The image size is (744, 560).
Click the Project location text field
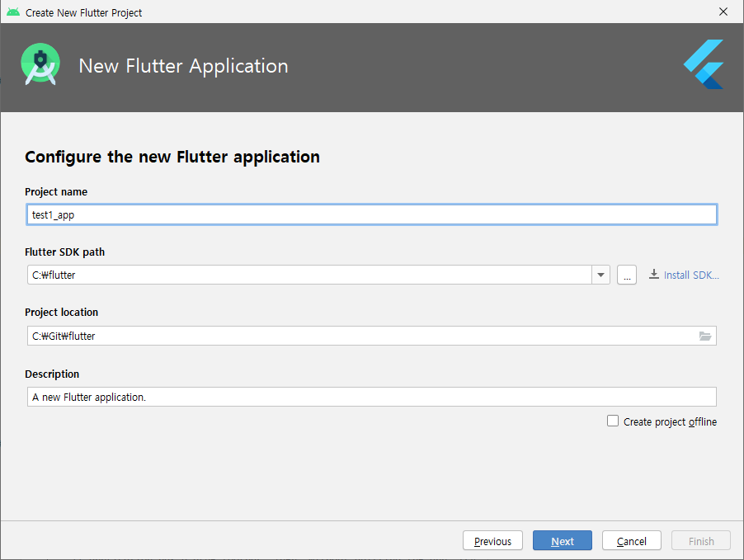(371, 336)
